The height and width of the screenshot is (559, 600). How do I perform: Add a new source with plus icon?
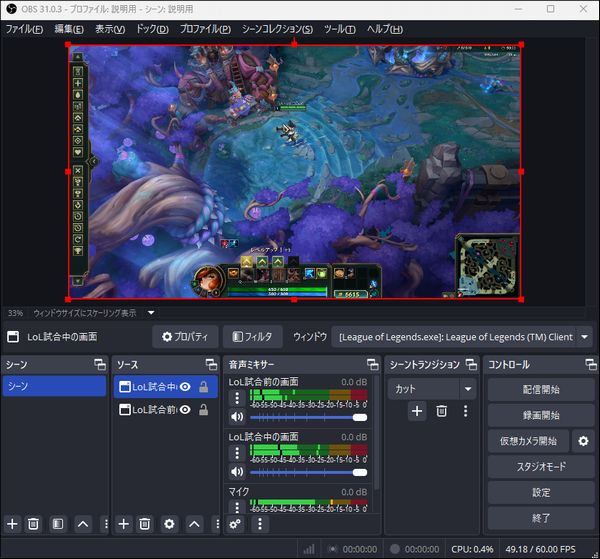(x=124, y=524)
